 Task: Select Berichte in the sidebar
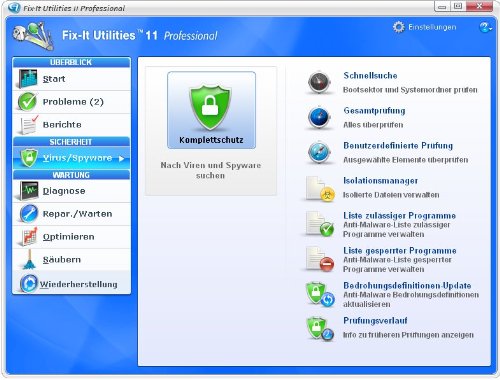tap(71, 125)
